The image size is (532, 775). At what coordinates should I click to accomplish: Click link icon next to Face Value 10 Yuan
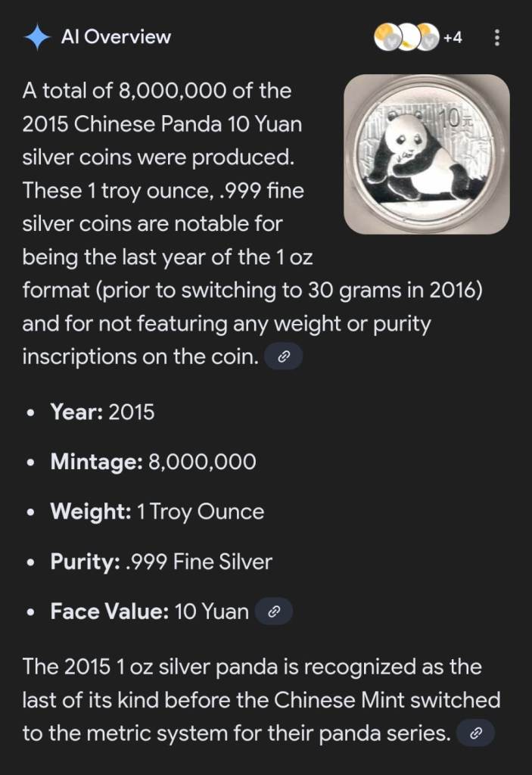point(274,612)
